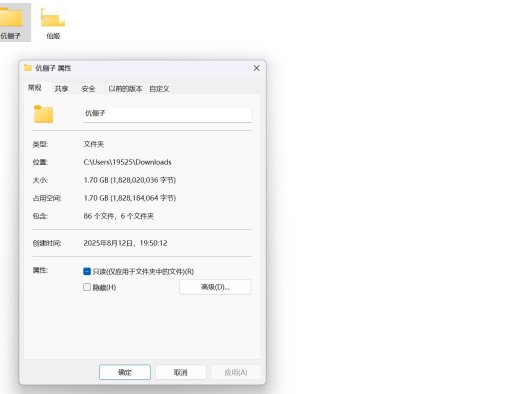Click the large folder icon beside the name field
526x394 pixels.
[43, 114]
